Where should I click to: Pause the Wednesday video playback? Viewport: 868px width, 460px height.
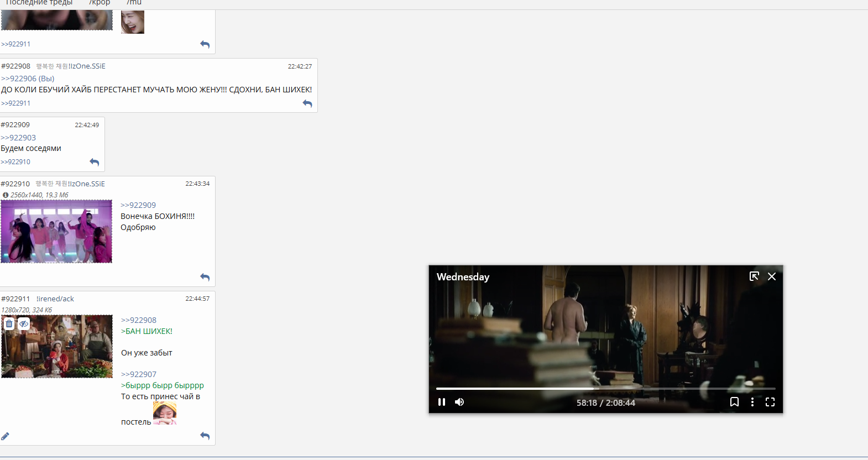(441, 402)
